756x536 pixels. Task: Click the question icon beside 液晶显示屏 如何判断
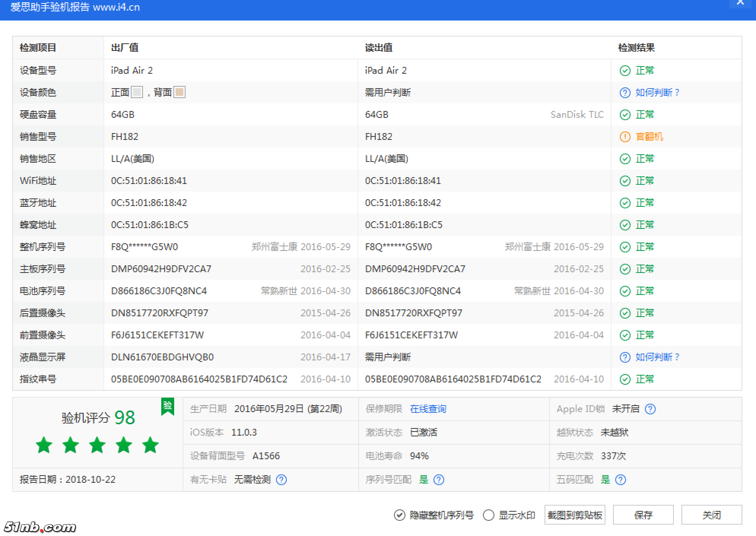point(625,357)
